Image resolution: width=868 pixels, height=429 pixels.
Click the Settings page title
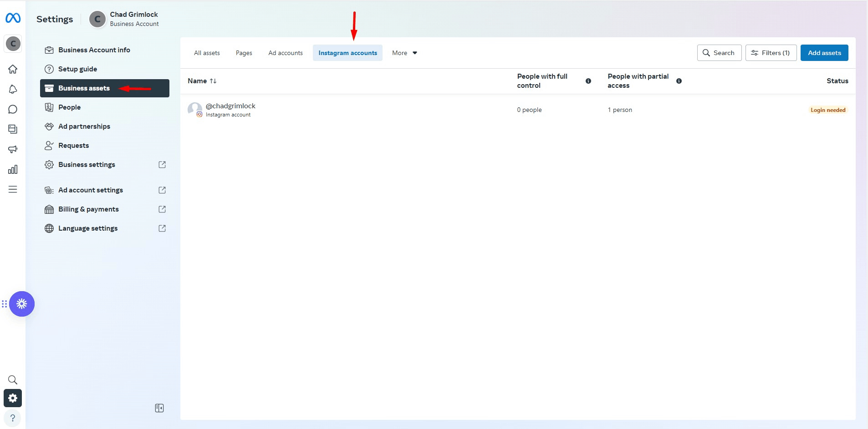[55, 19]
